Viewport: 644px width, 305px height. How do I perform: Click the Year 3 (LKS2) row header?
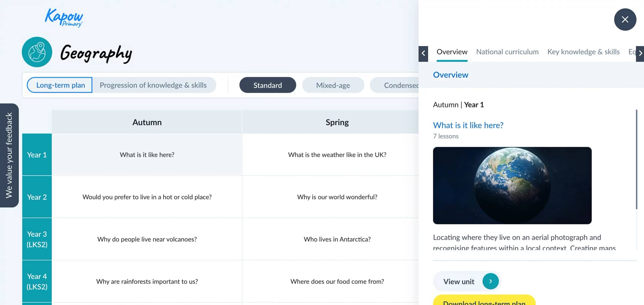37,239
